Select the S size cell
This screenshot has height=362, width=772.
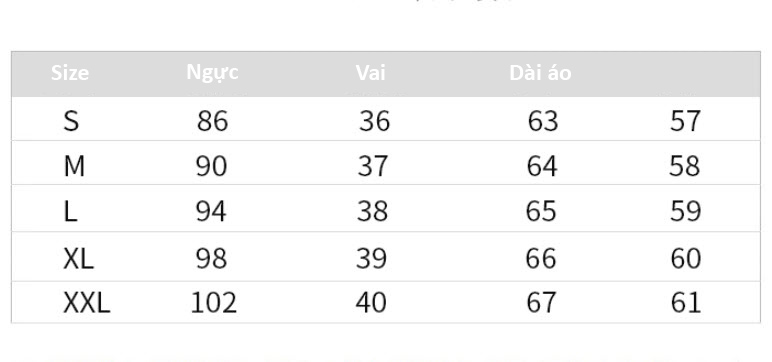tap(71, 121)
